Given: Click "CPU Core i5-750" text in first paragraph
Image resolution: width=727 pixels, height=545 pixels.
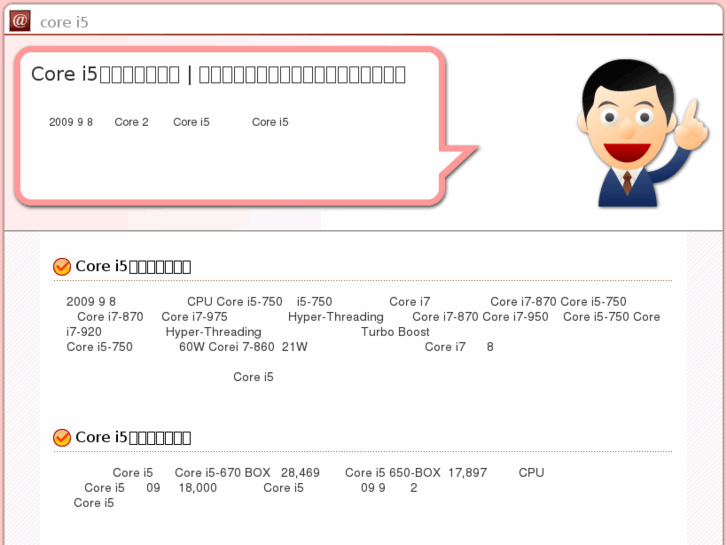Looking at the screenshot, I should (235, 301).
